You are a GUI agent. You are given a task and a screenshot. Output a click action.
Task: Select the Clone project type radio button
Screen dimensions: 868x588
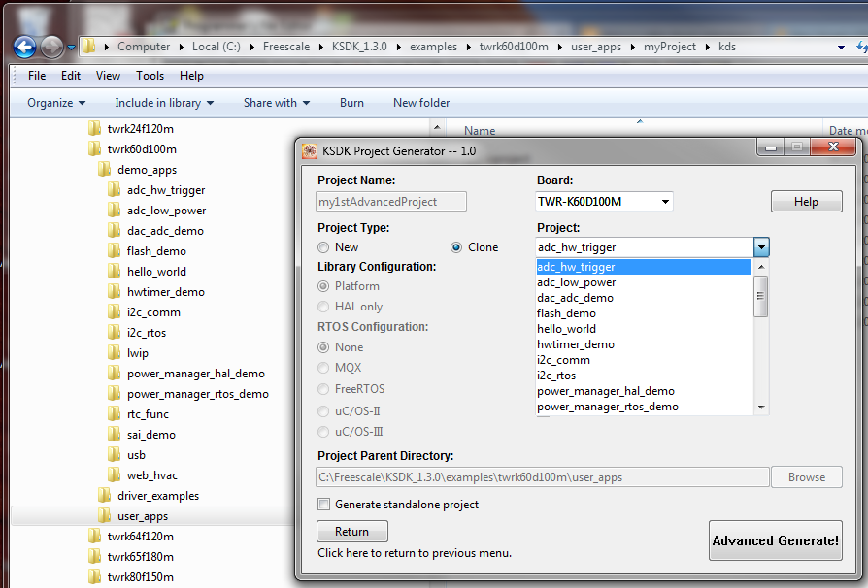coord(456,247)
